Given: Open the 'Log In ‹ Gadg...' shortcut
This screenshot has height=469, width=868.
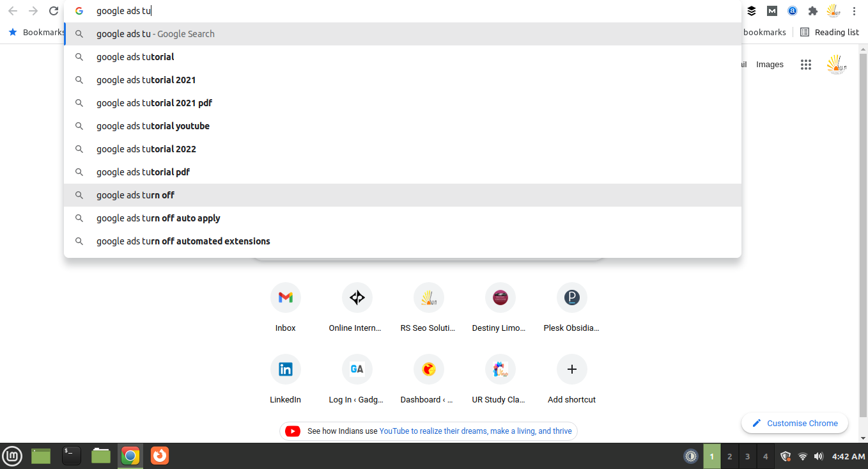Looking at the screenshot, I should click(357, 380).
